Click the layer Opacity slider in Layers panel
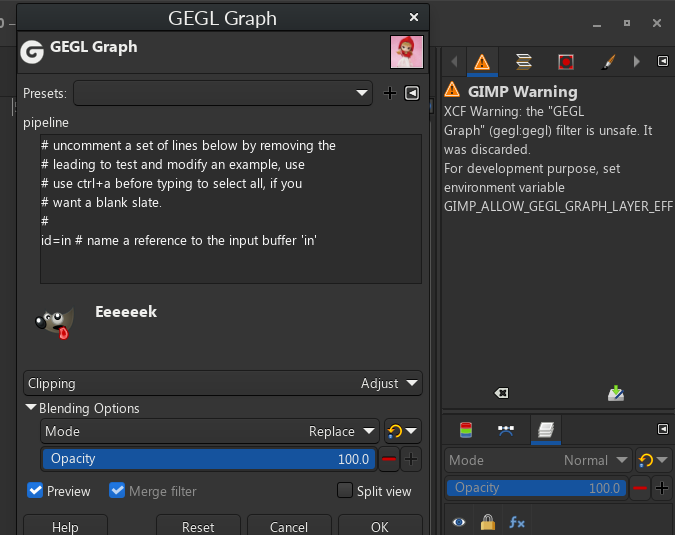The width and height of the screenshot is (675, 535). coord(536,488)
